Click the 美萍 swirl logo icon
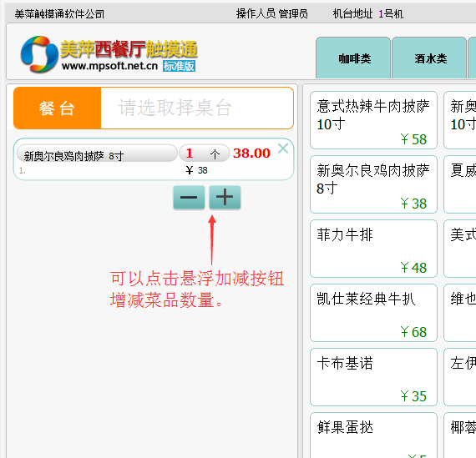 click(x=39, y=54)
